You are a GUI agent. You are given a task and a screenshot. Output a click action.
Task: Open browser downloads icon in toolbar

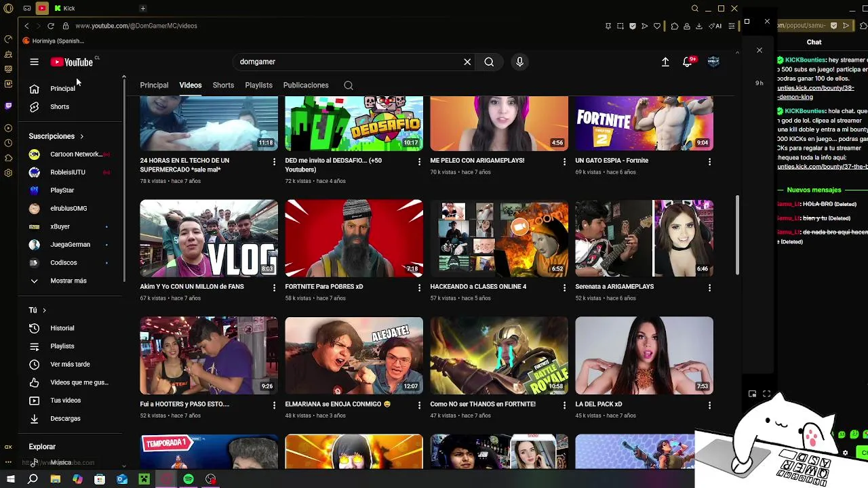(x=698, y=26)
